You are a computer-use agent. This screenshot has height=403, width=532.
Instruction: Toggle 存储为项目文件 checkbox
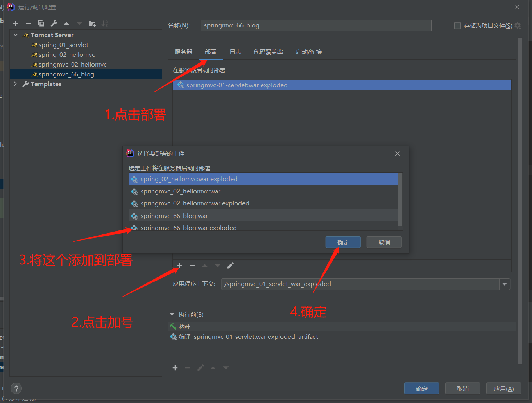(457, 26)
